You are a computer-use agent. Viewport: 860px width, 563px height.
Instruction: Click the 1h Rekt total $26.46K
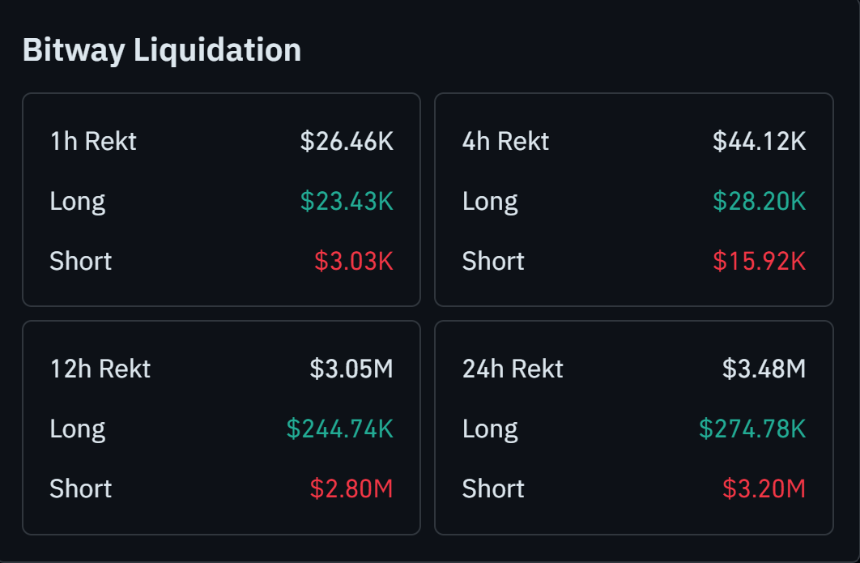347,142
